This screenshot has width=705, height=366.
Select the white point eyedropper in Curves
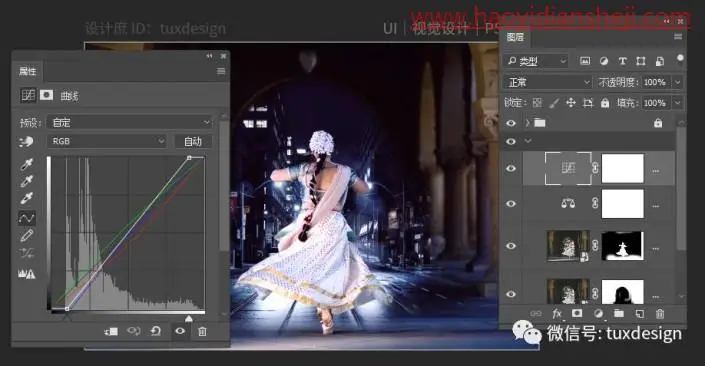click(27, 198)
